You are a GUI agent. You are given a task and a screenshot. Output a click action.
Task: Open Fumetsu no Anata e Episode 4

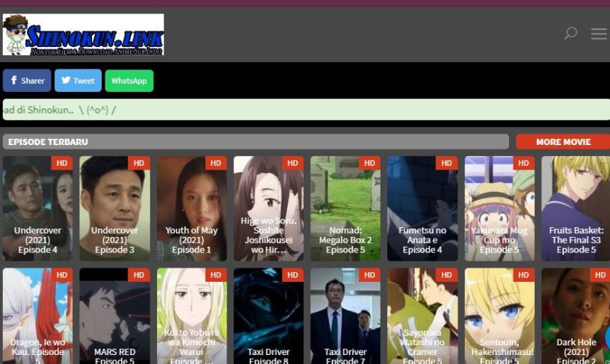(x=422, y=209)
